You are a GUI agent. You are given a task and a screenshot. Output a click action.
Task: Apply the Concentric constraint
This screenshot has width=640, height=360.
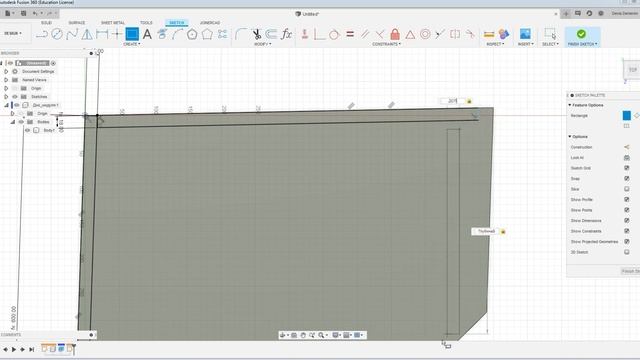(425, 34)
